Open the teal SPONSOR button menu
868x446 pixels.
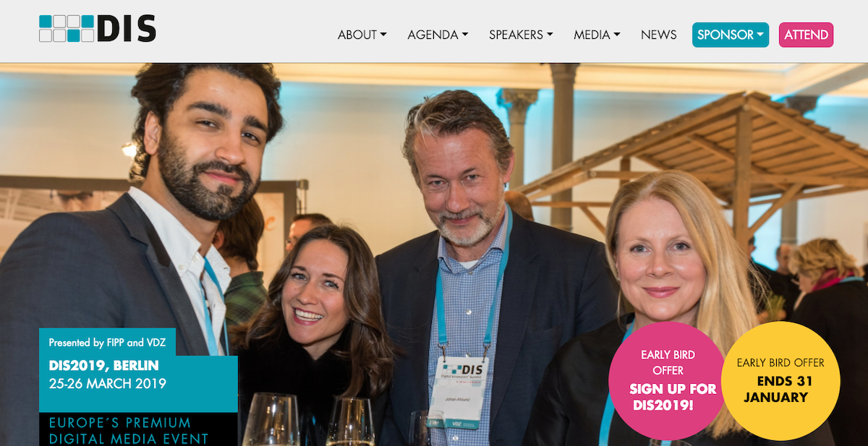point(731,35)
